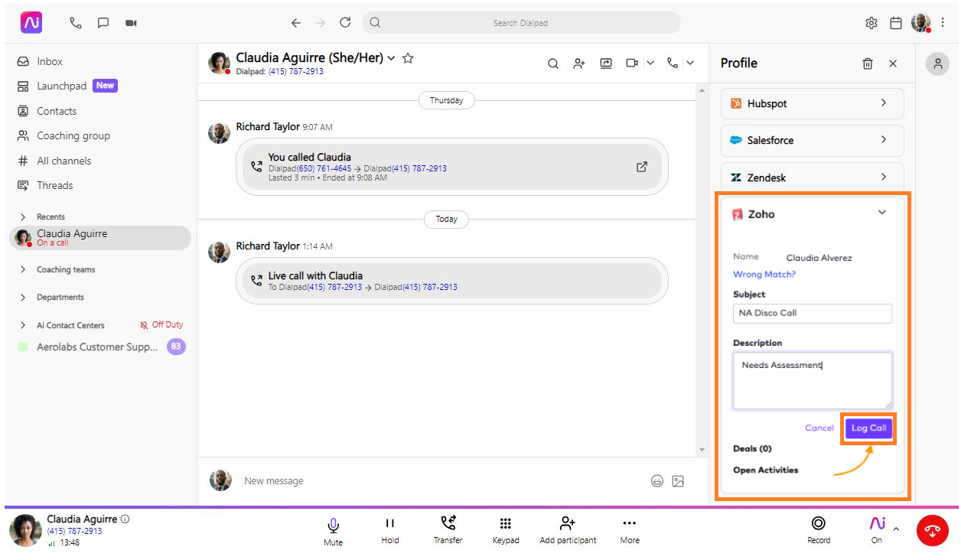Add person to conversation icon
Image resolution: width=961 pixels, height=560 pixels.
point(579,63)
